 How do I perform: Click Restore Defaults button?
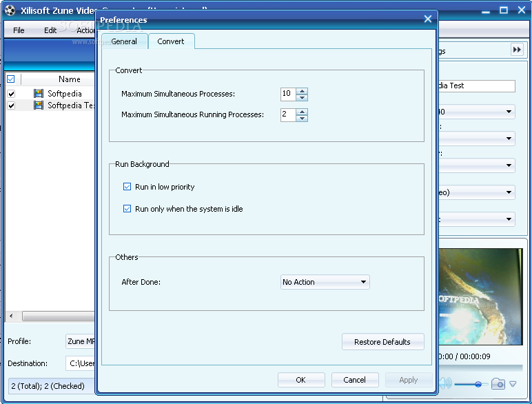click(382, 341)
